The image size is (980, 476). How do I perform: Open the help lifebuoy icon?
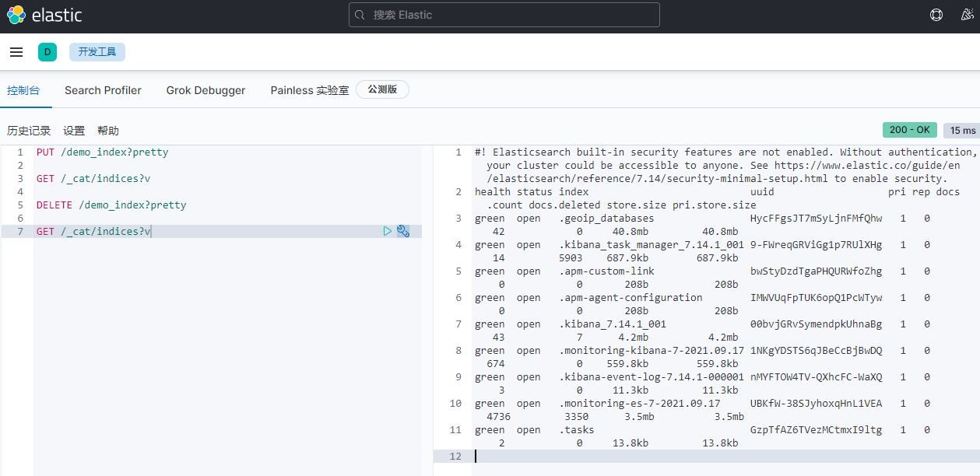click(x=936, y=15)
